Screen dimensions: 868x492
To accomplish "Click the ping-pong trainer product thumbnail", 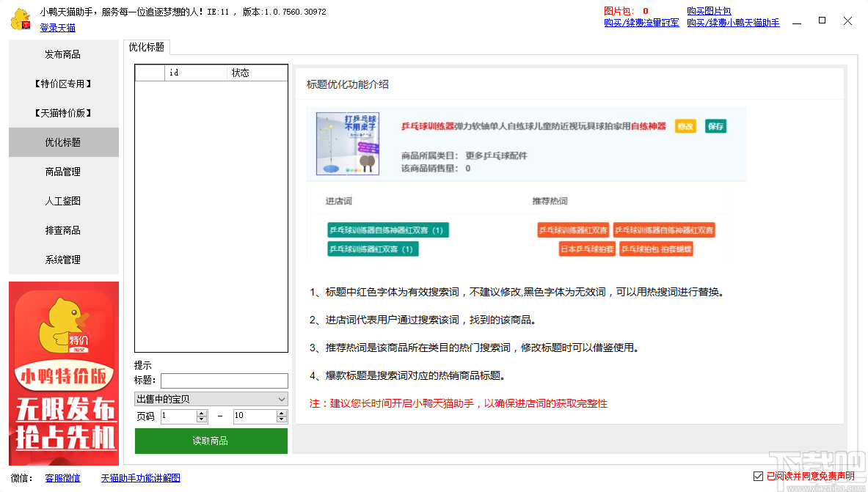I will pos(348,144).
